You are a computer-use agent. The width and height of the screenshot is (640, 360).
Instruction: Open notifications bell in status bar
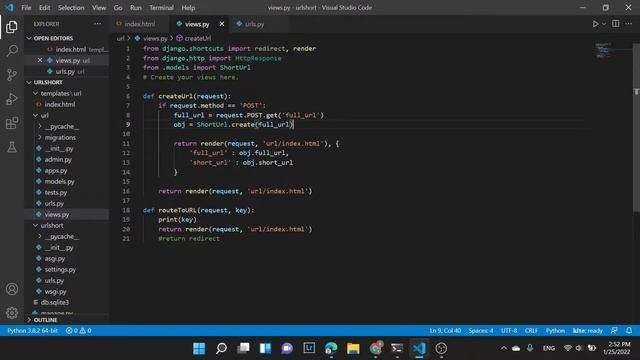pos(629,330)
